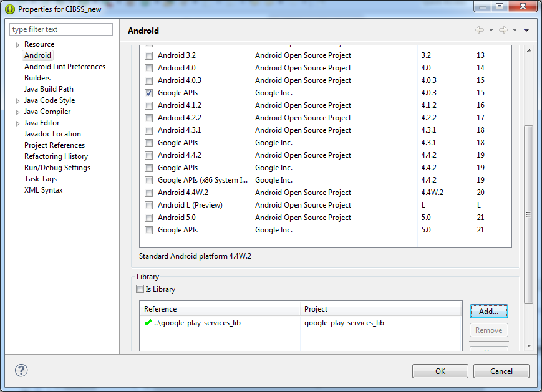Check the Android 4.0.3 checkbox
Image resolution: width=542 pixels, height=392 pixels.
click(148, 80)
